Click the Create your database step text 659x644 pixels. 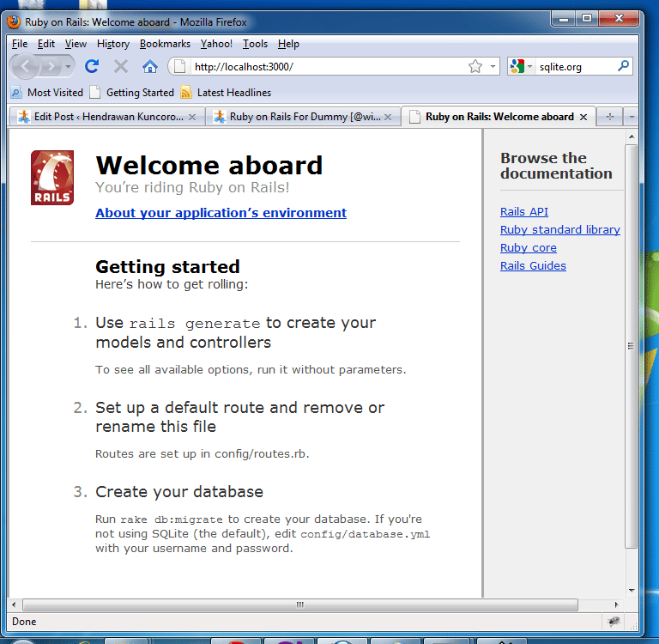coord(179,491)
